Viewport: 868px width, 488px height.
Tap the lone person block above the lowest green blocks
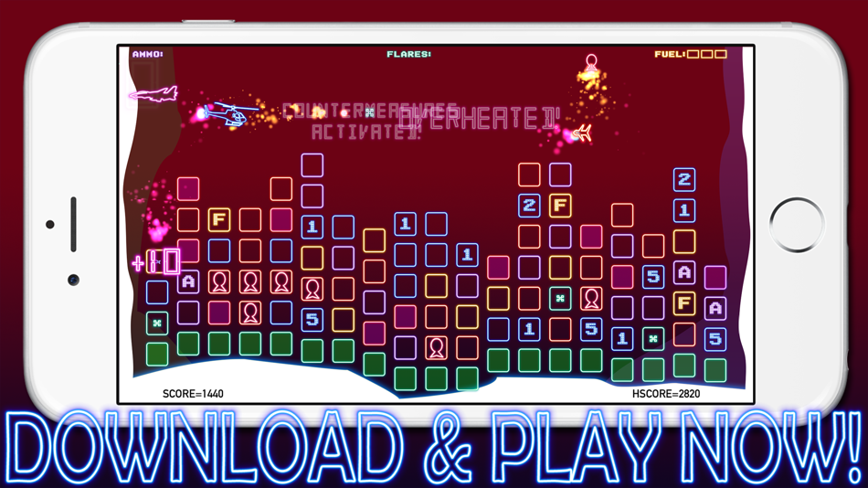tap(436, 348)
